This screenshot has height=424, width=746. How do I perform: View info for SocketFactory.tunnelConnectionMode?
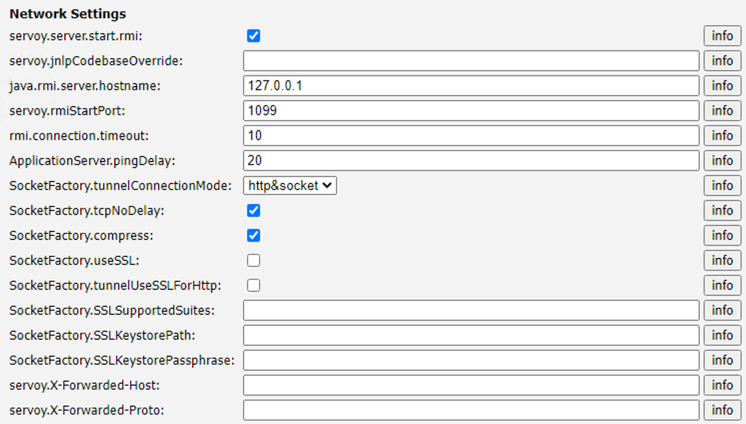(x=722, y=186)
